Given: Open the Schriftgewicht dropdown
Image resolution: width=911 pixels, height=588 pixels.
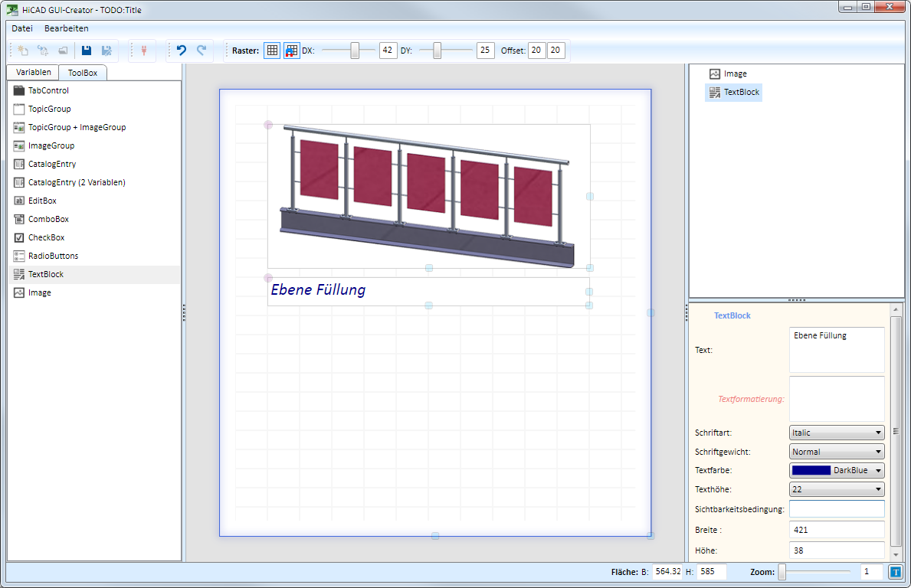Looking at the screenshot, I should click(836, 452).
